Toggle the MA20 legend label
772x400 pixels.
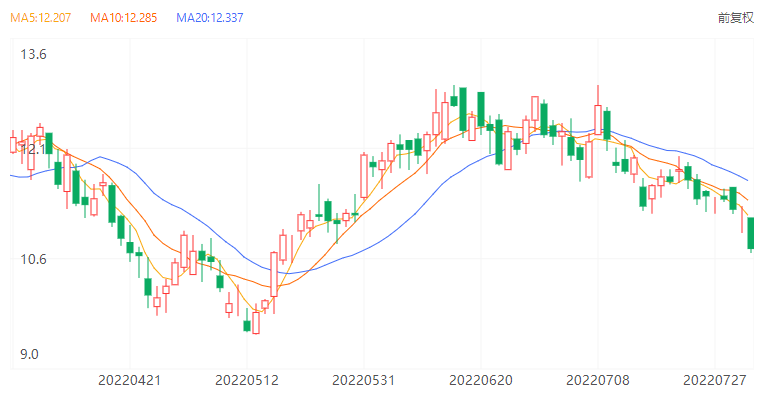pos(209,18)
